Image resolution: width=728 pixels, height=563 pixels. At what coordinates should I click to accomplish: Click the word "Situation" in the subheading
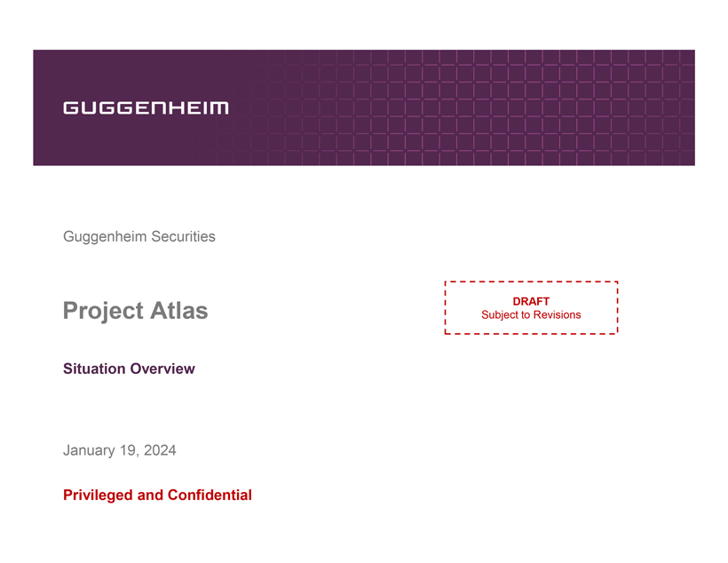[x=94, y=369]
